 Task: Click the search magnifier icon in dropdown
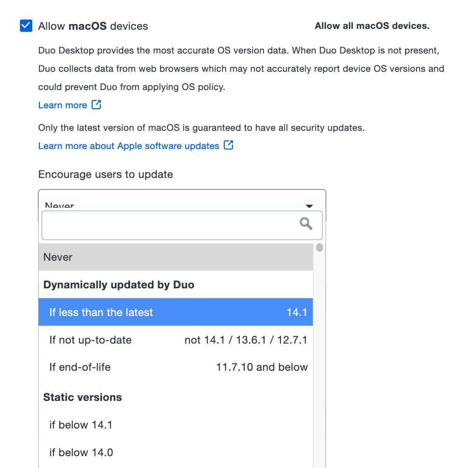[306, 223]
